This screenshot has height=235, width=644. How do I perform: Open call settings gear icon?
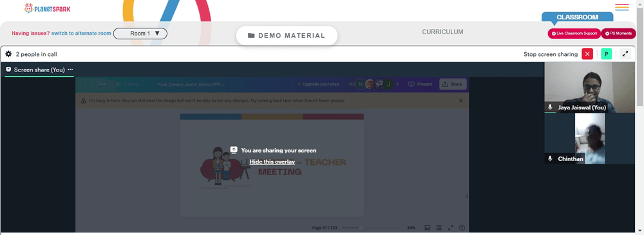point(8,54)
